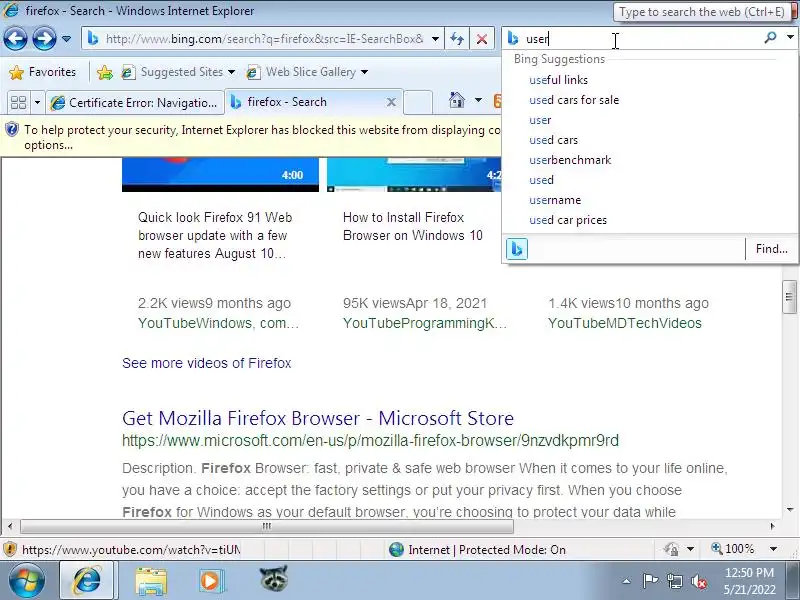Click the horizontal scrollbar left arrow
The width and height of the screenshot is (800, 600).
pos(10,526)
